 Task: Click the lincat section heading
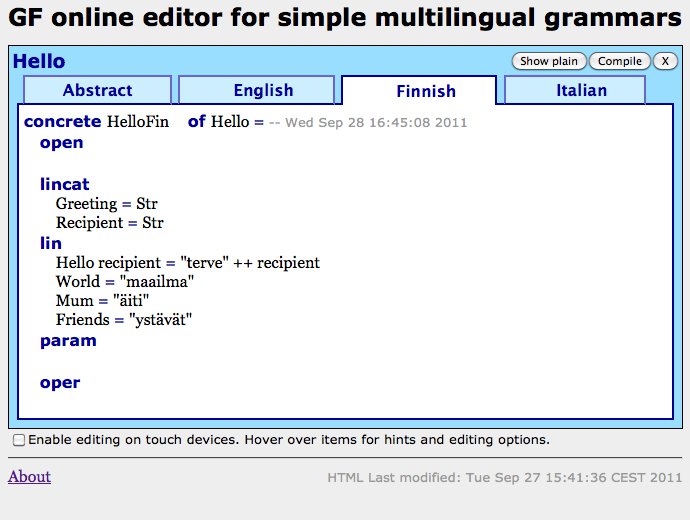64,184
